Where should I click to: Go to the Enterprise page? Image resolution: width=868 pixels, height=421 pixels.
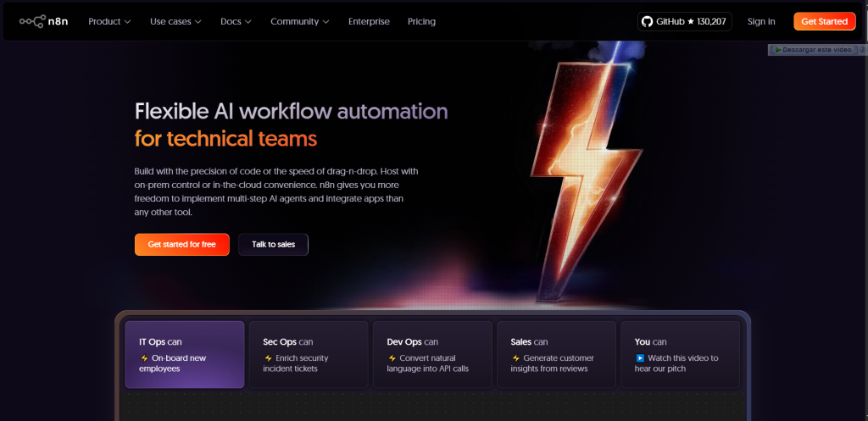pos(369,21)
